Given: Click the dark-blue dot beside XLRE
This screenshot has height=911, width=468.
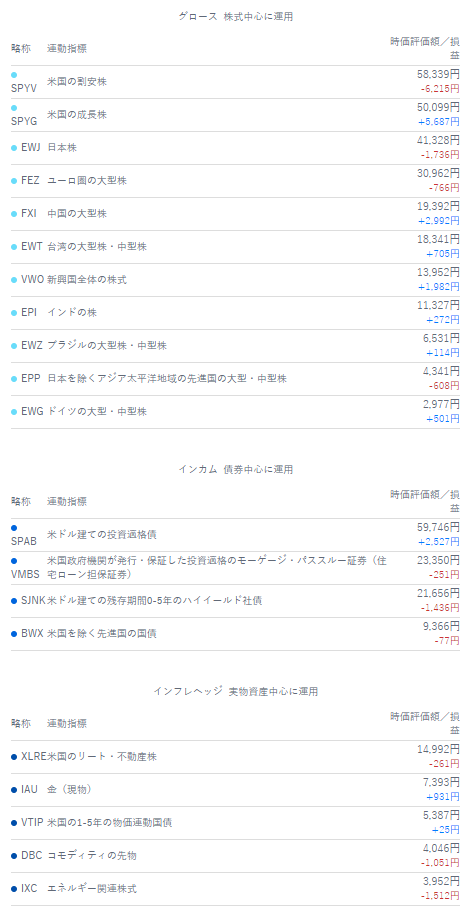Looking at the screenshot, I should tap(14, 756).
